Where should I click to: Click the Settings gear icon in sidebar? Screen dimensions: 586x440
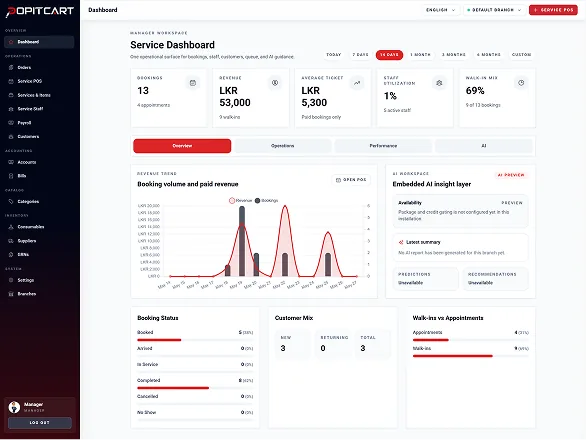[11, 280]
